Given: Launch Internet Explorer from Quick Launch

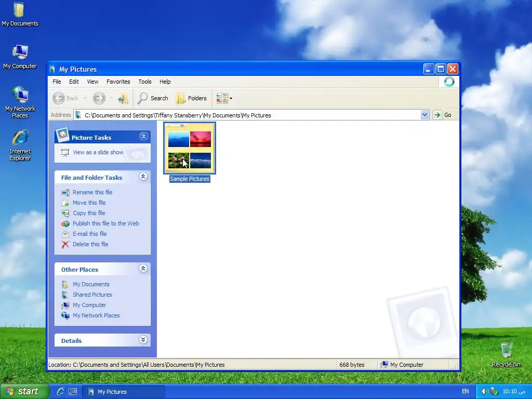Looking at the screenshot, I should [x=61, y=392].
